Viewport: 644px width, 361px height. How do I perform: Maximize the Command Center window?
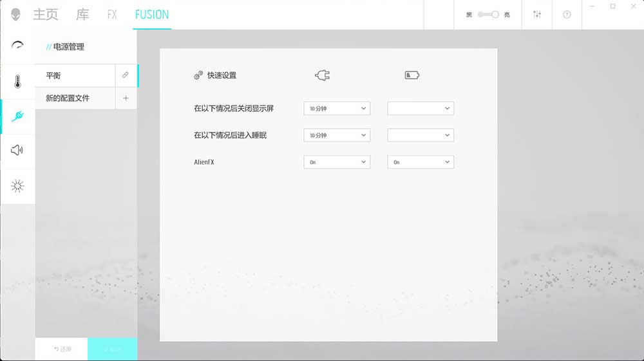[613, 6]
